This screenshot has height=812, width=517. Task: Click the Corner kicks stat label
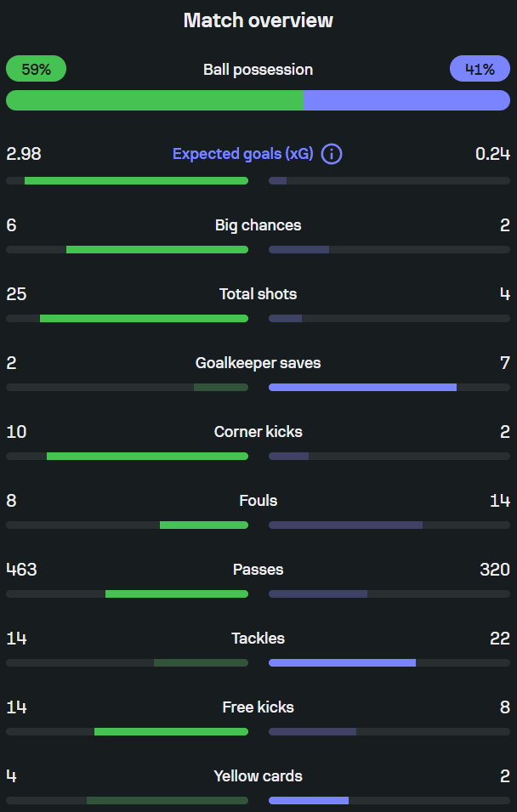point(258,432)
